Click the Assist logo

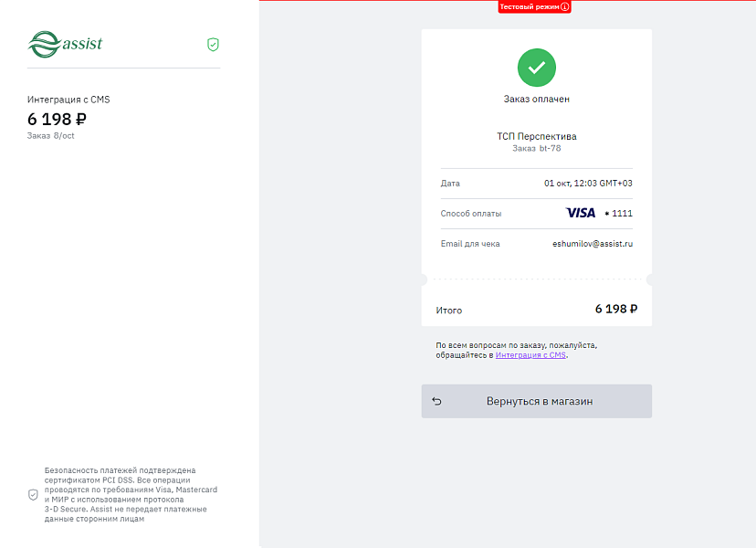[65, 43]
